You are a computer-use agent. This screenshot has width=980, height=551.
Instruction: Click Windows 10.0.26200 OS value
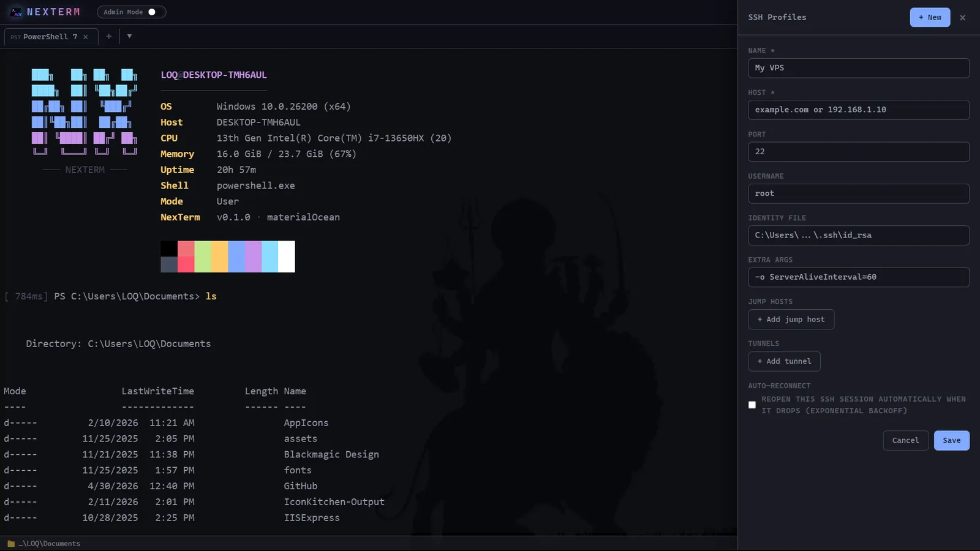tap(284, 107)
